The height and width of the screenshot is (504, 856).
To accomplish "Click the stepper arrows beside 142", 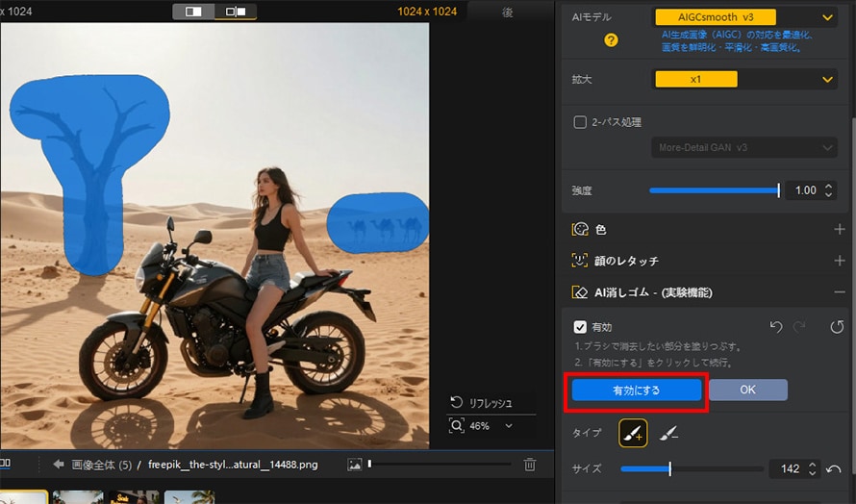I will (813, 468).
